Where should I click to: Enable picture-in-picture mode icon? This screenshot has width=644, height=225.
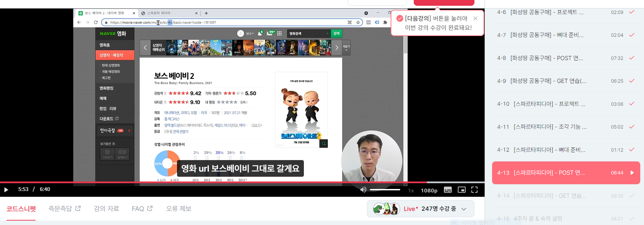[462, 190]
